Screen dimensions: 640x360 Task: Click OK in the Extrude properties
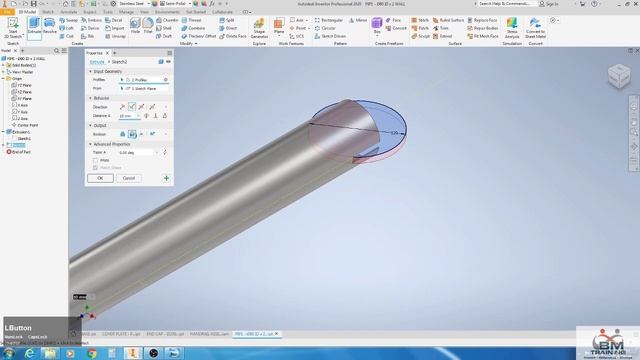tap(100, 178)
